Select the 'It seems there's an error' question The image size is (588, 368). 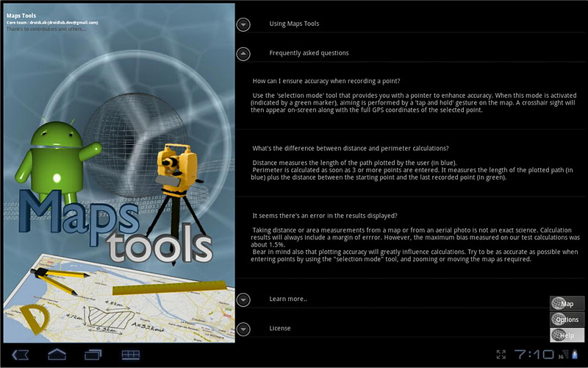325,216
